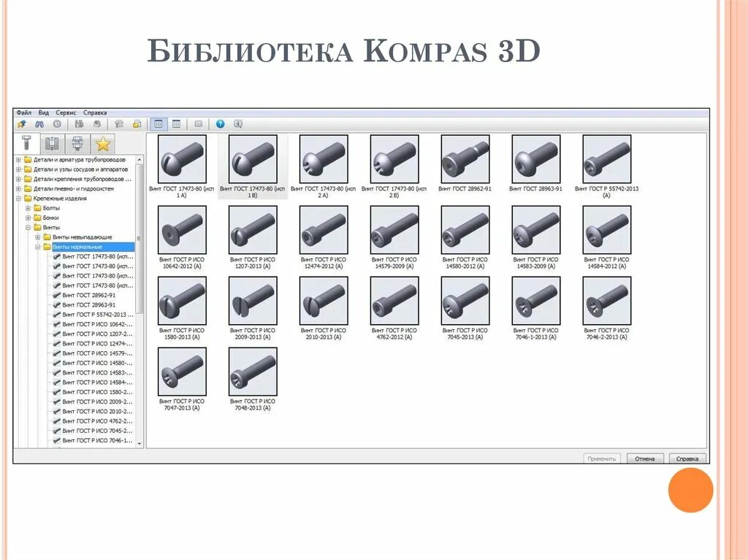This screenshot has width=748, height=560.
Task: Select thumbnail Винт ГОСТ Р ИСО 2009-2013
Action: coord(253,301)
